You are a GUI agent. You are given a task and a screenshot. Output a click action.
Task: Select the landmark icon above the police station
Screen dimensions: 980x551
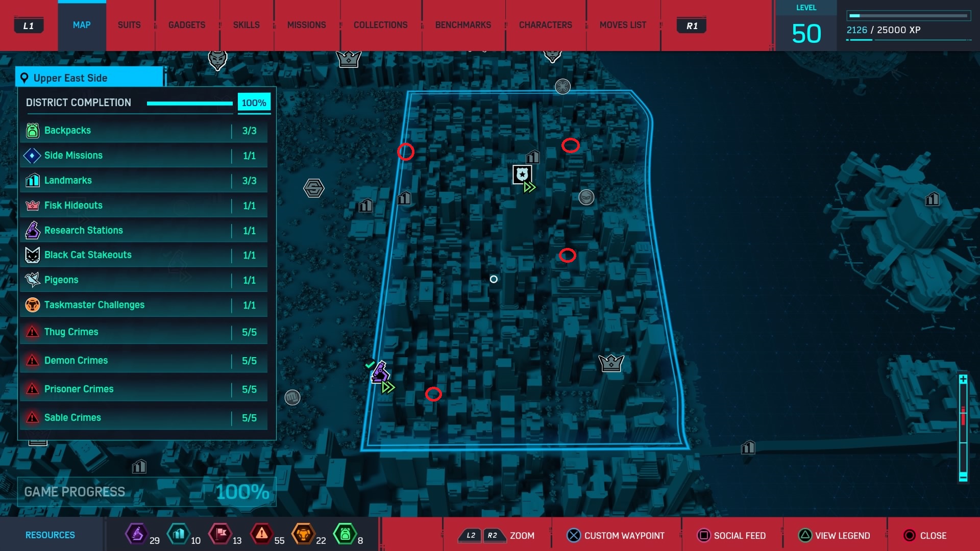(533, 156)
